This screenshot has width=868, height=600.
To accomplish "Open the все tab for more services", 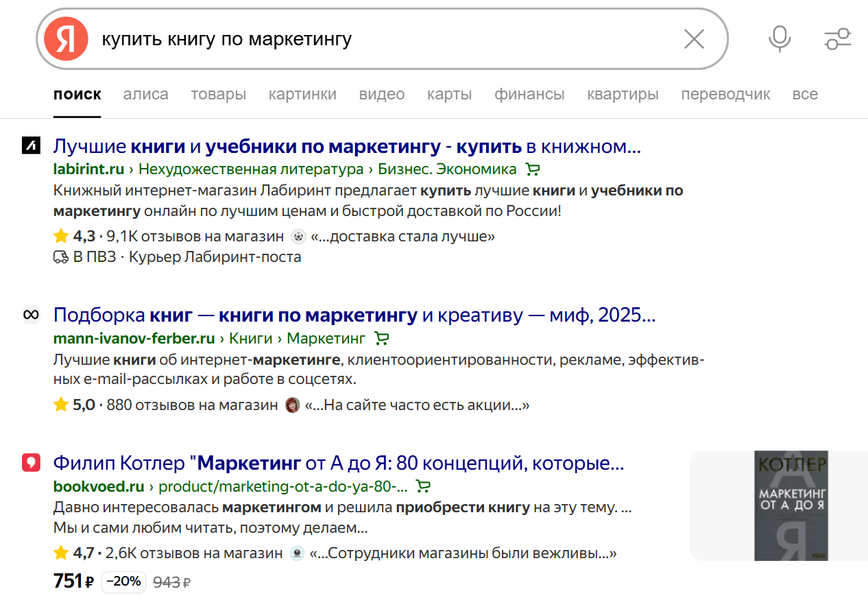I will [805, 94].
